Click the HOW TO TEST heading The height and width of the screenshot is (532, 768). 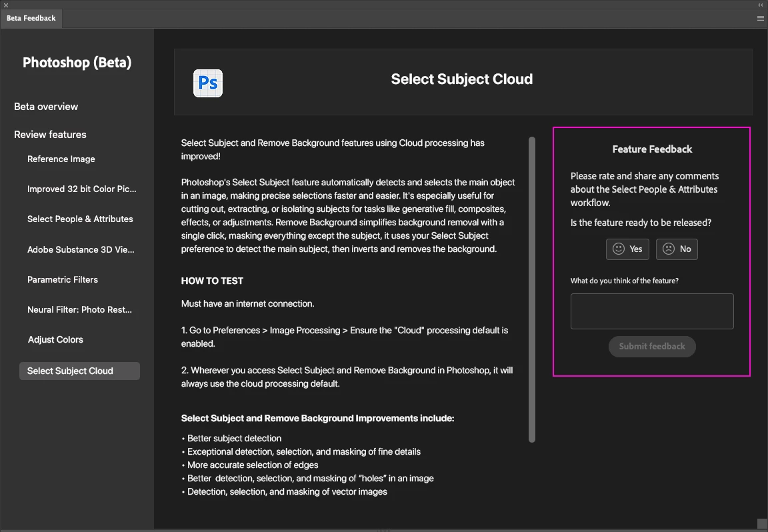[212, 281]
